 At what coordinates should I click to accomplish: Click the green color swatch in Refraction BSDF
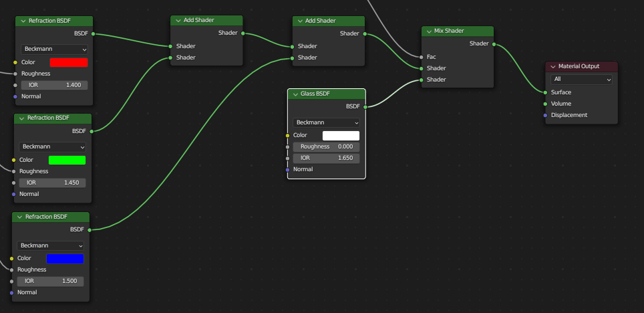pyautogui.click(x=67, y=160)
